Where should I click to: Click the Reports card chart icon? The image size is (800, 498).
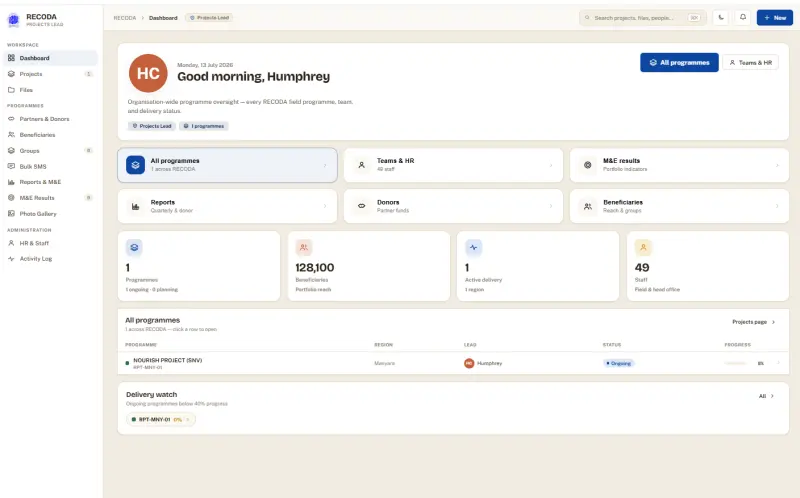(x=135, y=206)
